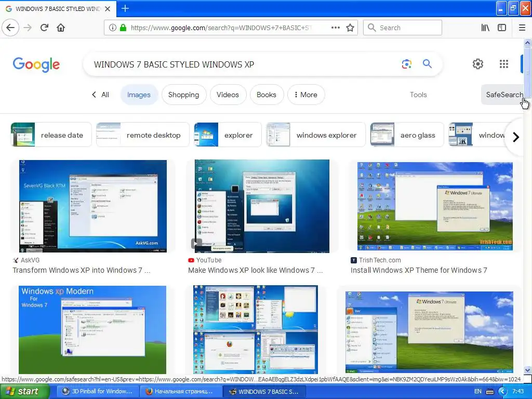
Task: Open the Windows xp Modern image
Action: (92, 329)
